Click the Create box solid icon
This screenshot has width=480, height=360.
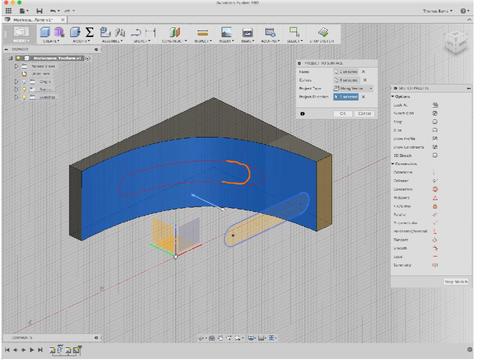45,32
